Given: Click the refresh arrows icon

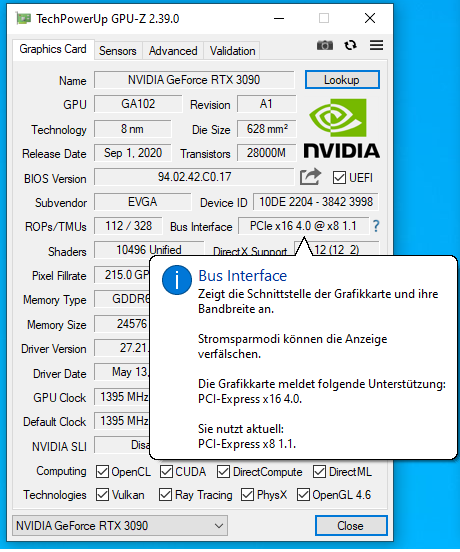Looking at the screenshot, I should [x=350, y=45].
